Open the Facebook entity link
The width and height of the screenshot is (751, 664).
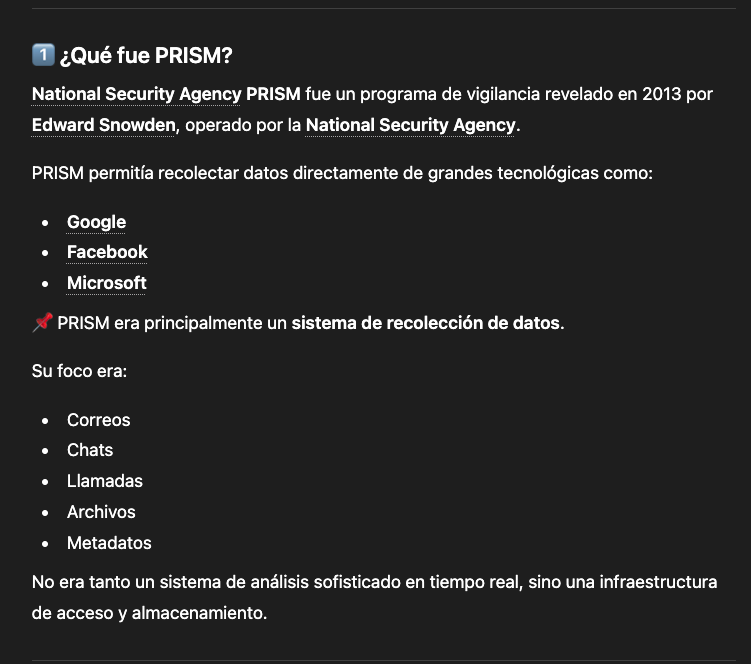tap(107, 252)
